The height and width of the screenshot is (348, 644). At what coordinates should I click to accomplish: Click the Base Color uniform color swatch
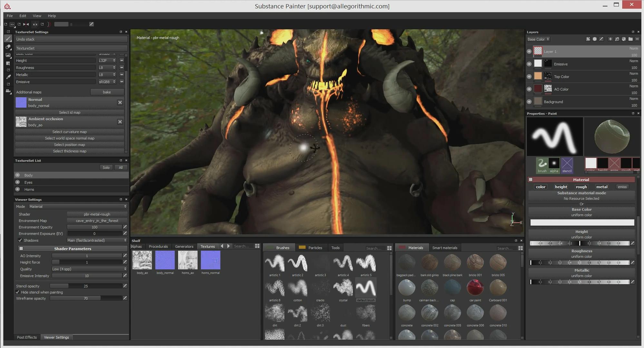tap(582, 223)
